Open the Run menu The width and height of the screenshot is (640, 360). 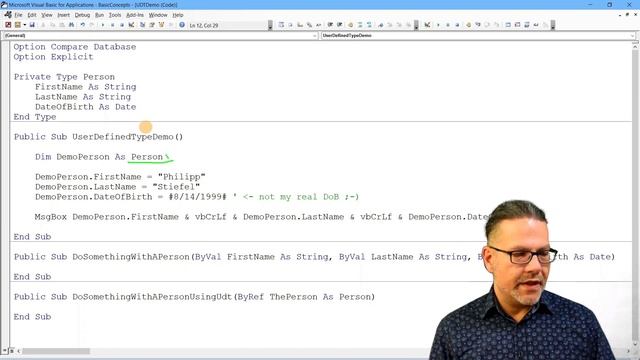point(99,15)
